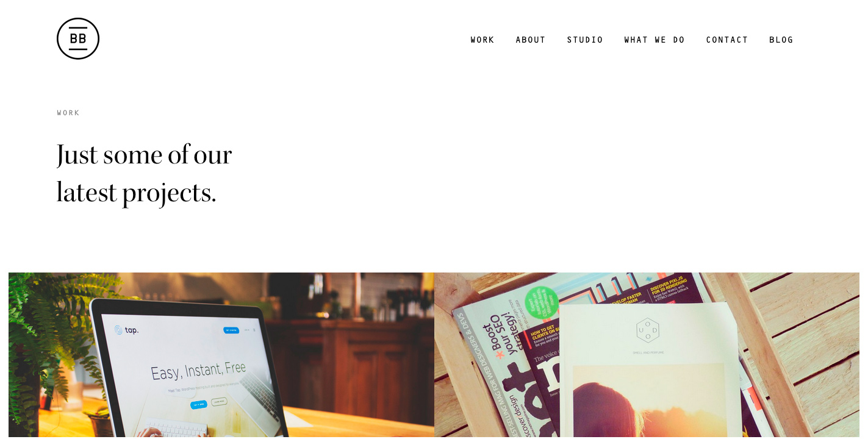Open the Studio navigation link

pyautogui.click(x=585, y=40)
